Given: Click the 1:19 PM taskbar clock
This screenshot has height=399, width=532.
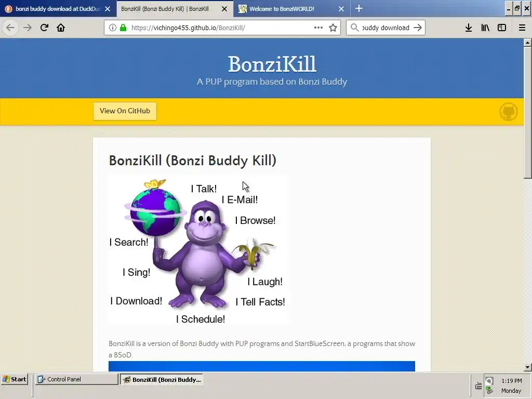Looking at the screenshot, I should pos(512,381).
